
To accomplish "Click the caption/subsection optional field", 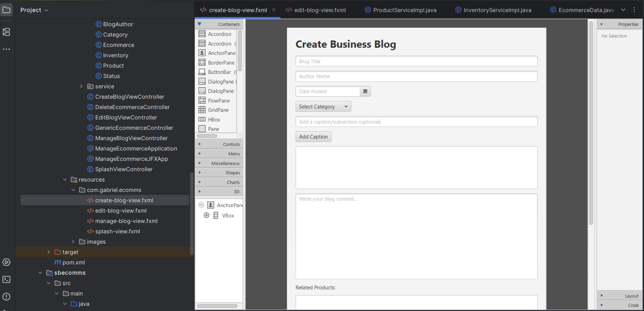I will [416, 122].
